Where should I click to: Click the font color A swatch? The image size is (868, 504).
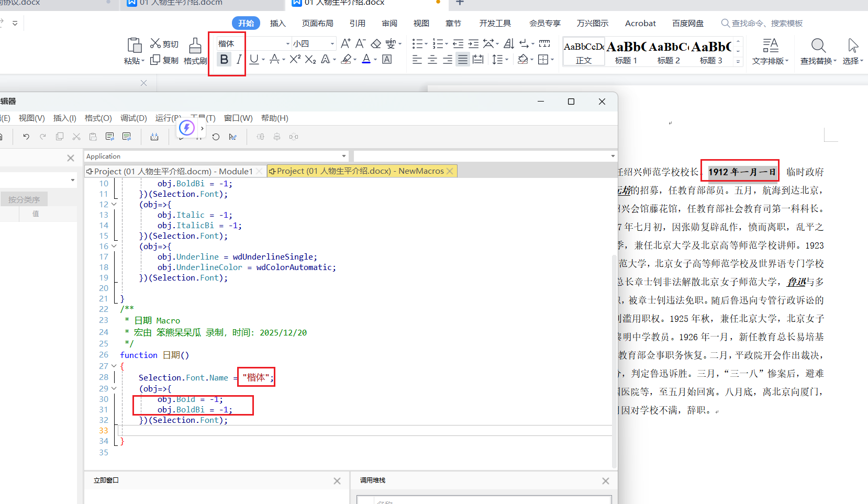point(366,60)
